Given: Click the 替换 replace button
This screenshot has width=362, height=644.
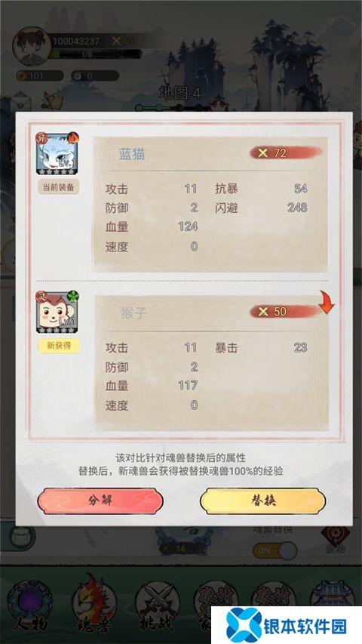Looking at the screenshot, I should (x=262, y=501).
